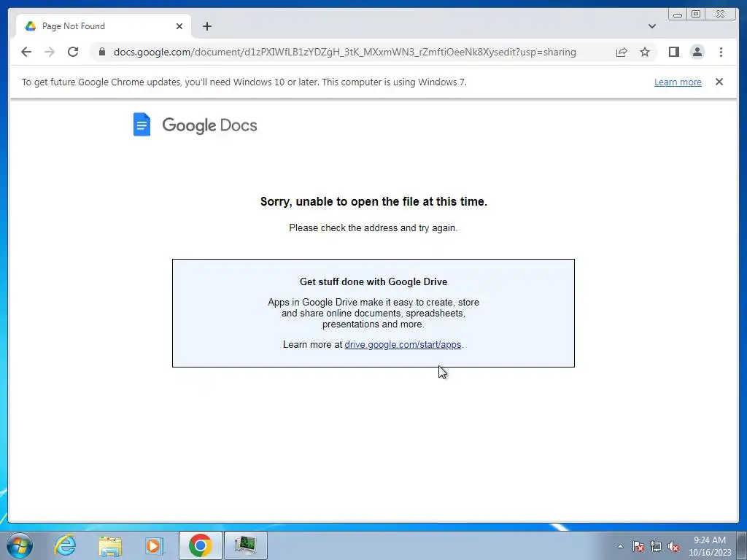This screenshot has height=560, width=747.
Task: Open Chrome three-dot menu
Action: (x=721, y=52)
